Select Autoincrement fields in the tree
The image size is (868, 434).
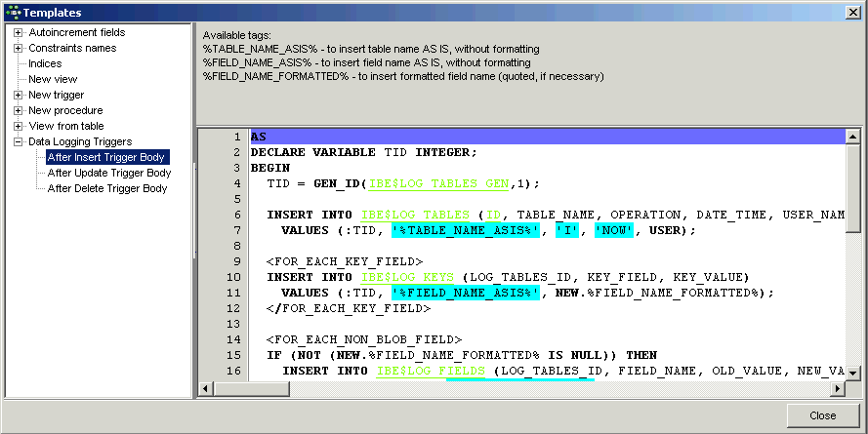(77, 32)
